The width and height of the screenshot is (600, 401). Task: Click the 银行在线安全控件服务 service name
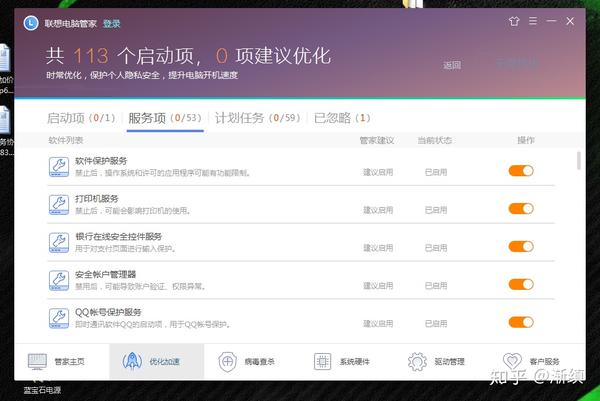[x=119, y=237]
